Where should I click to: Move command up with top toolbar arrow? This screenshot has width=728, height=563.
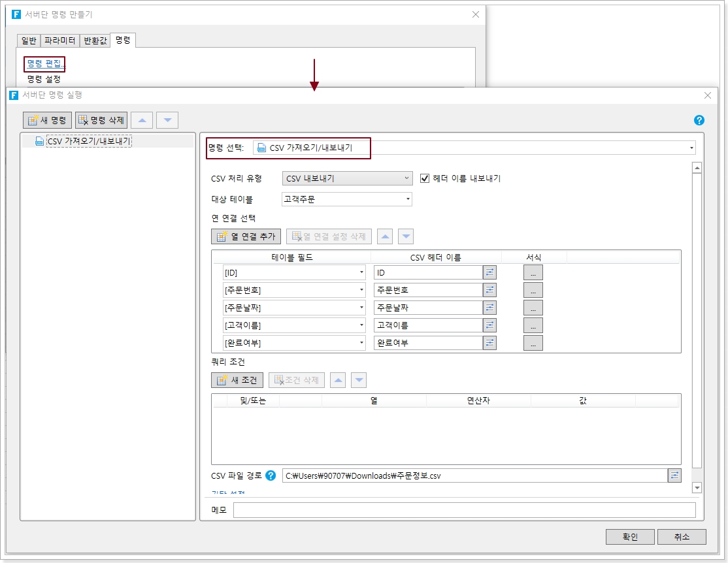(142, 120)
